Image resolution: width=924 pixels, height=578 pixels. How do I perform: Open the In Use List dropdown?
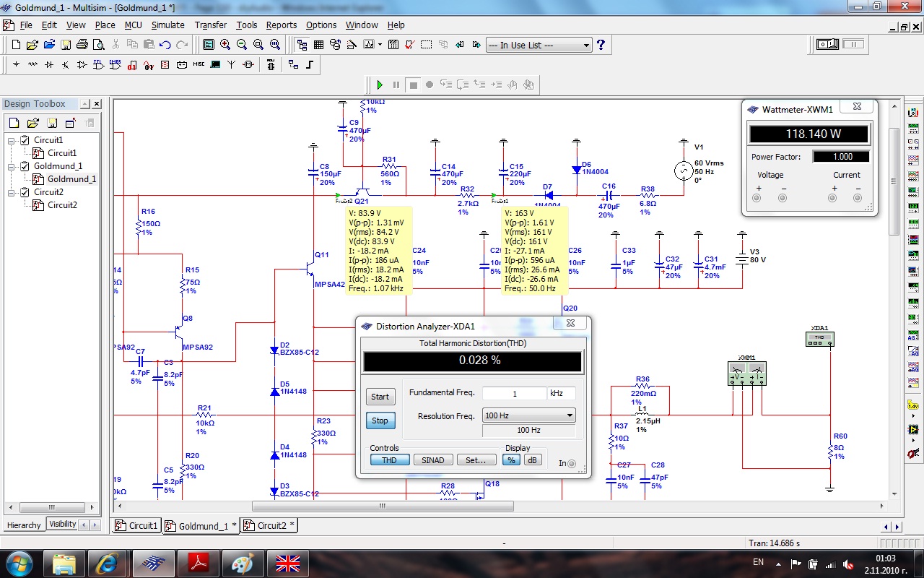[x=539, y=46]
